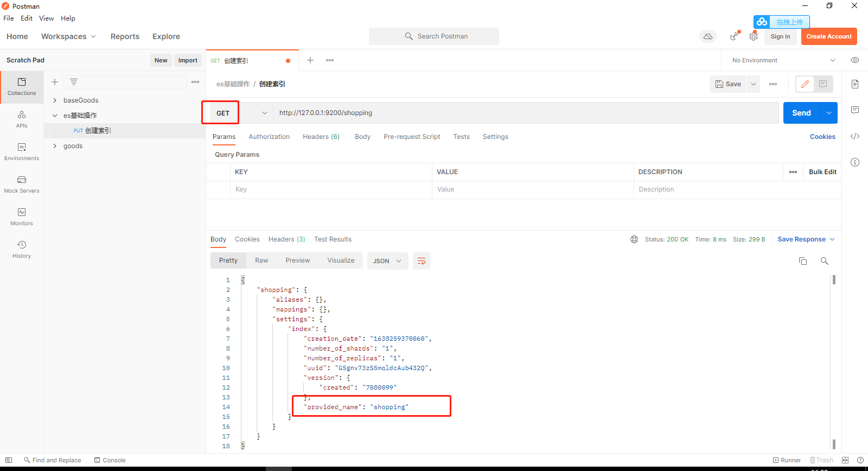Collapse the es基础操作 collection
The height and width of the screenshot is (471, 868).
tap(55, 116)
